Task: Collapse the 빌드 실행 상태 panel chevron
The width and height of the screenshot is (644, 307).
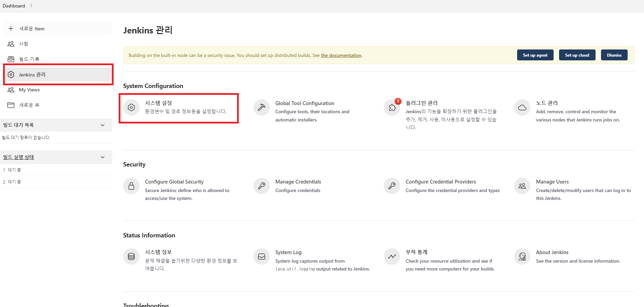Action: (103, 157)
